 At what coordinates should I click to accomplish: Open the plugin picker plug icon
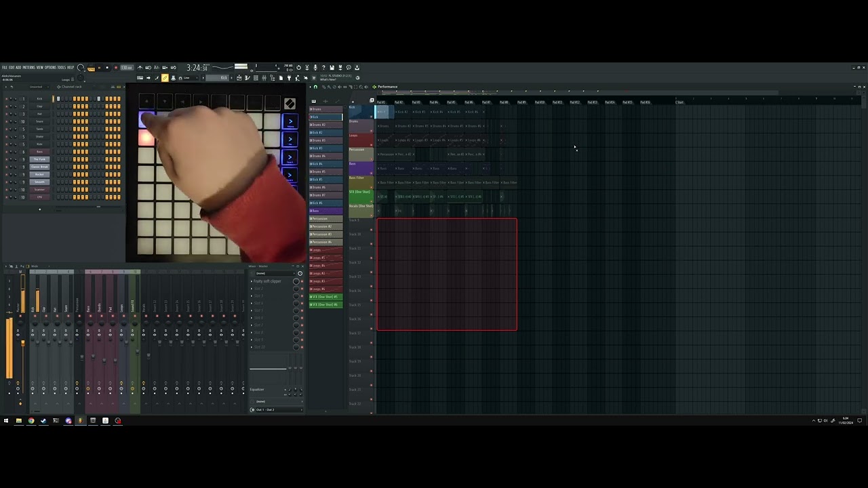pos(289,77)
